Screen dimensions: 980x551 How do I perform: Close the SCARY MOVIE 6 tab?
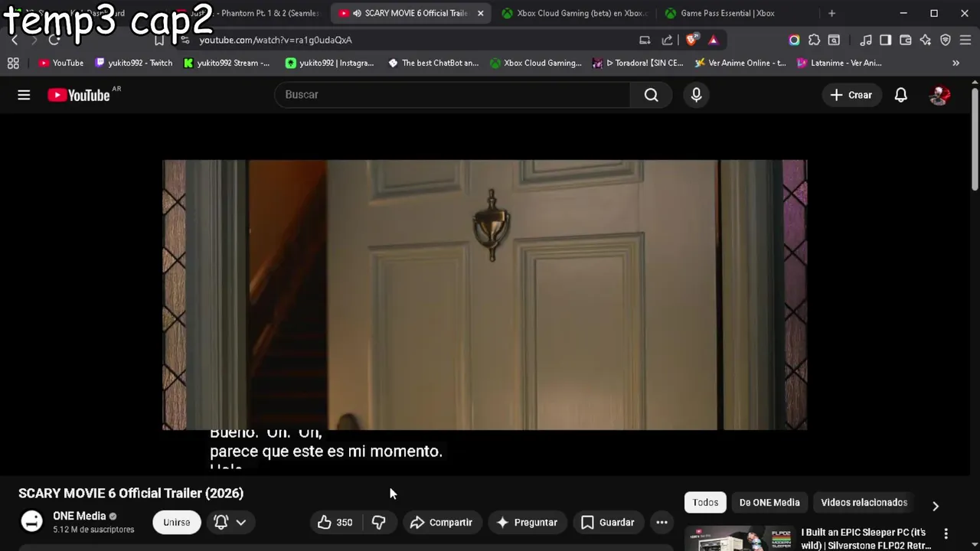tap(480, 13)
